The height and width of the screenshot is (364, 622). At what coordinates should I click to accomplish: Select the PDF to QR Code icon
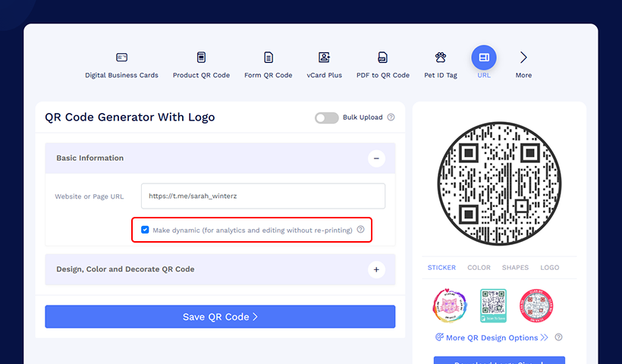382,58
